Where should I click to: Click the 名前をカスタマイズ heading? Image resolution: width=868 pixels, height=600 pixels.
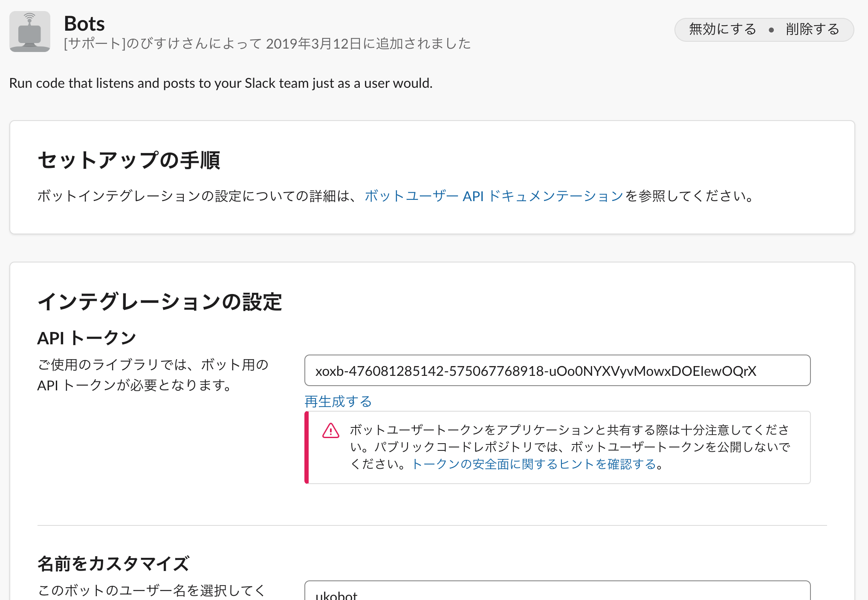coord(113,563)
